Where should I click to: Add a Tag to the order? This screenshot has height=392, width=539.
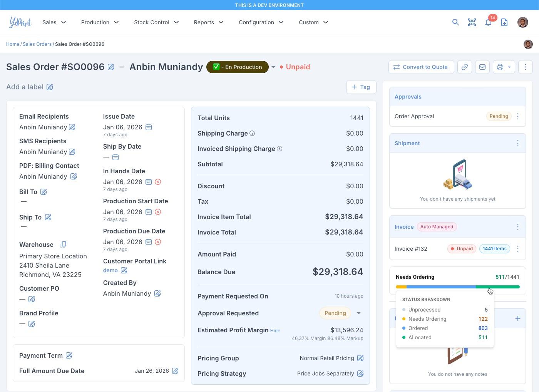click(x=361, y=87)
